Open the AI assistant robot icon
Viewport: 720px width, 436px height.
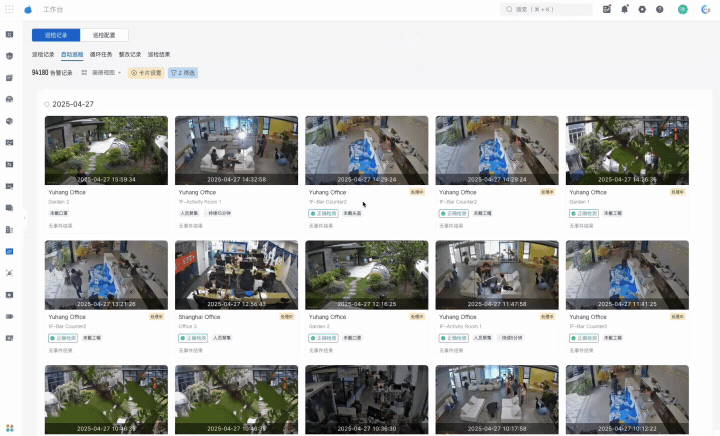[705, 9]
